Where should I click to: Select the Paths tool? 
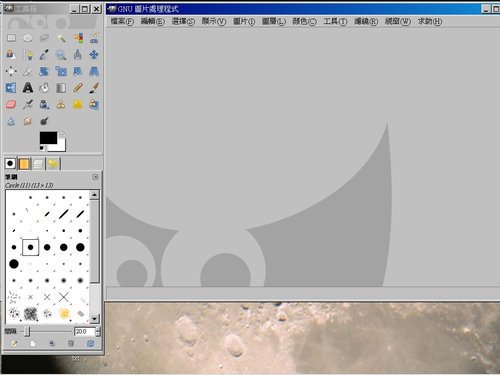click(x=28, y=55)
